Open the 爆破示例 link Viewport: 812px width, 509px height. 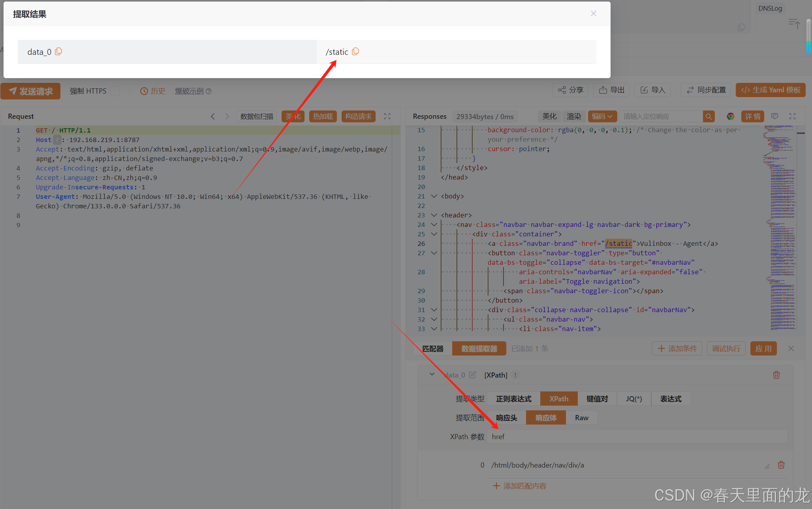click(x=189, y=91)
